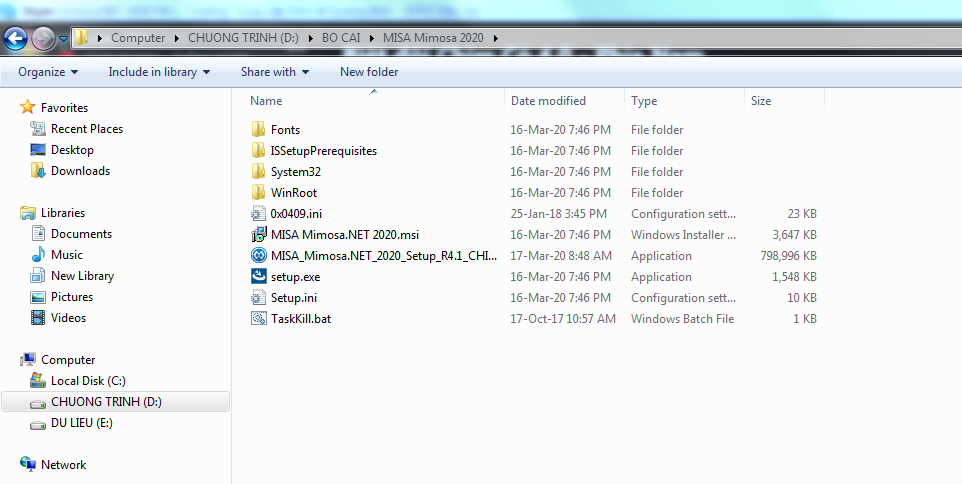This screenshot has width=962, height=484.
Task: Select the TaskKill.bat file icon
Action: [x=258, y=318]
